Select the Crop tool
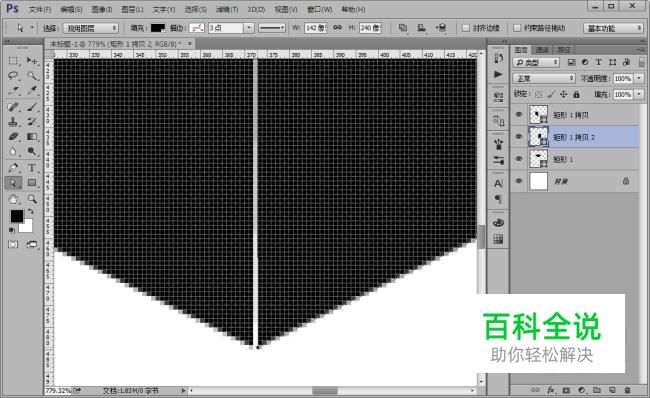 point(13,91)
